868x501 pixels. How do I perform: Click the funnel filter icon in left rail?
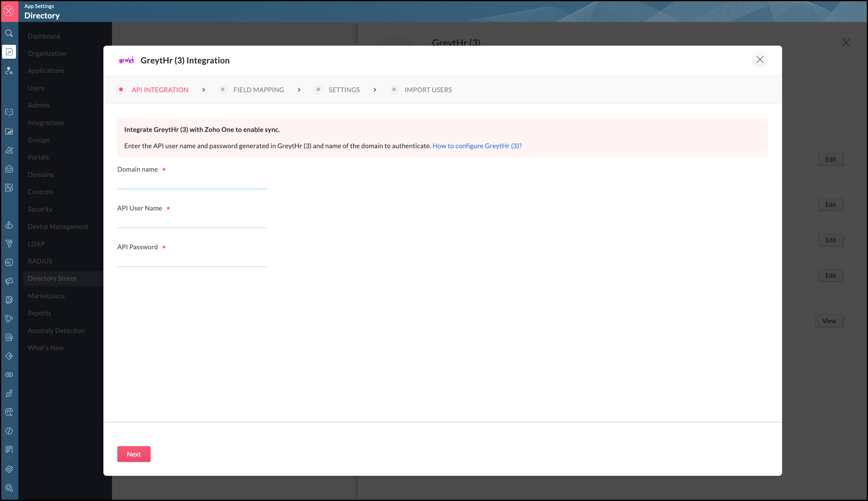pos(9,244)
